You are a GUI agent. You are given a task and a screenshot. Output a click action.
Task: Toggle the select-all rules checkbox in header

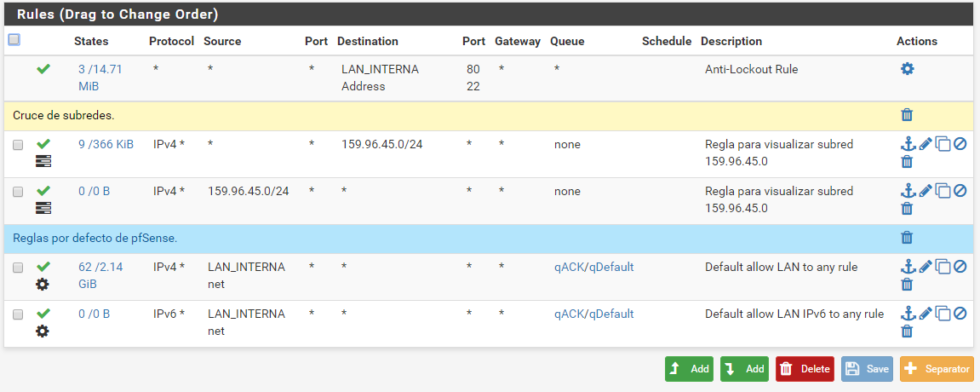(14, 40)
